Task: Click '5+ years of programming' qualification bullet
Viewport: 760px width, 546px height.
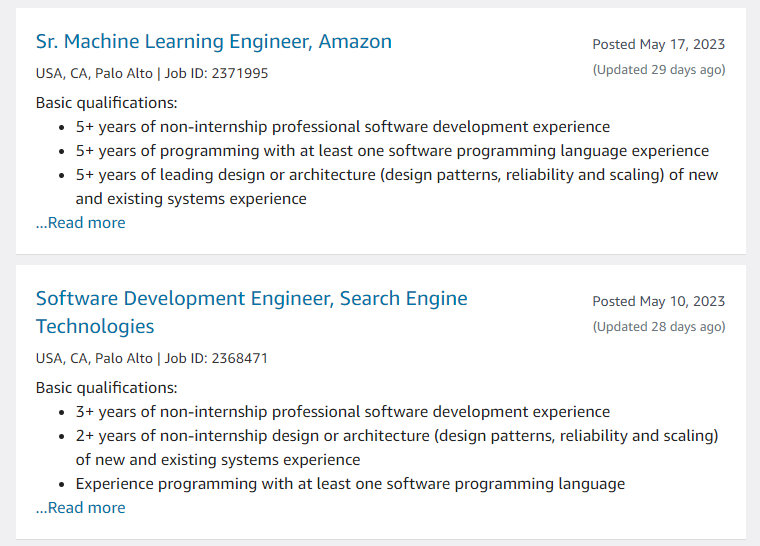Action: point(392,151)
